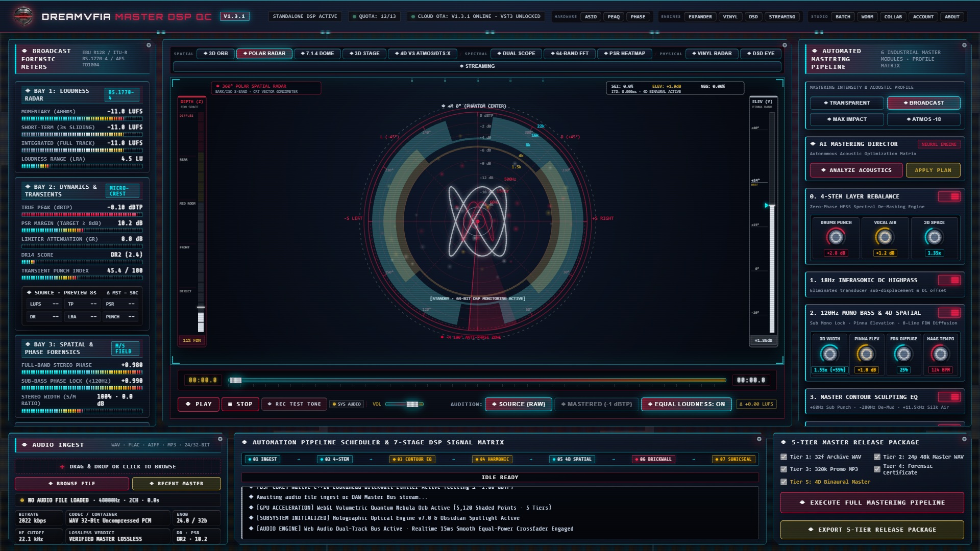
Task: Toggle 4-Stem Layer Rebalance switch
Action: [949, 196]
